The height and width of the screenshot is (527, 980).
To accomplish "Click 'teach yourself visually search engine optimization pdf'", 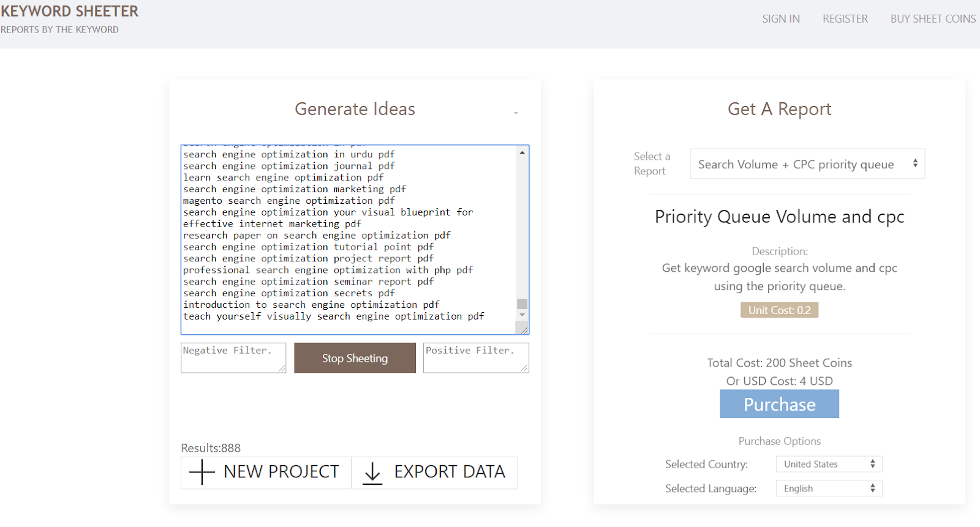I will click(x=334, y=317).
